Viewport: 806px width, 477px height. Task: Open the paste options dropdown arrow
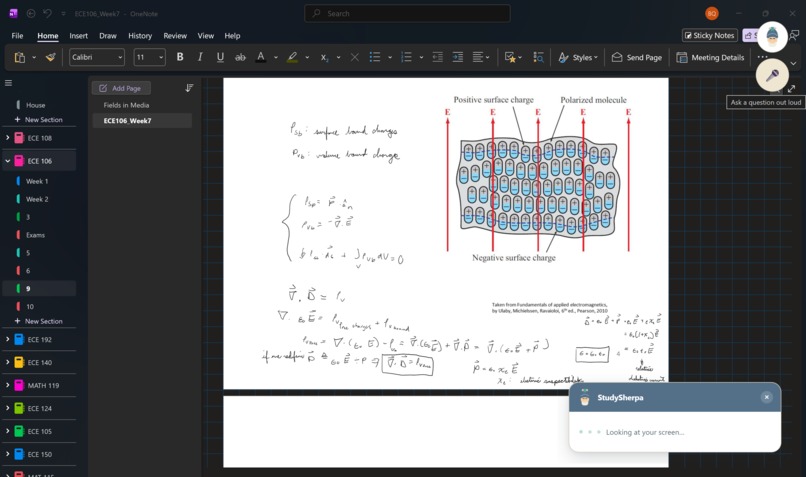tap(34, 58)
